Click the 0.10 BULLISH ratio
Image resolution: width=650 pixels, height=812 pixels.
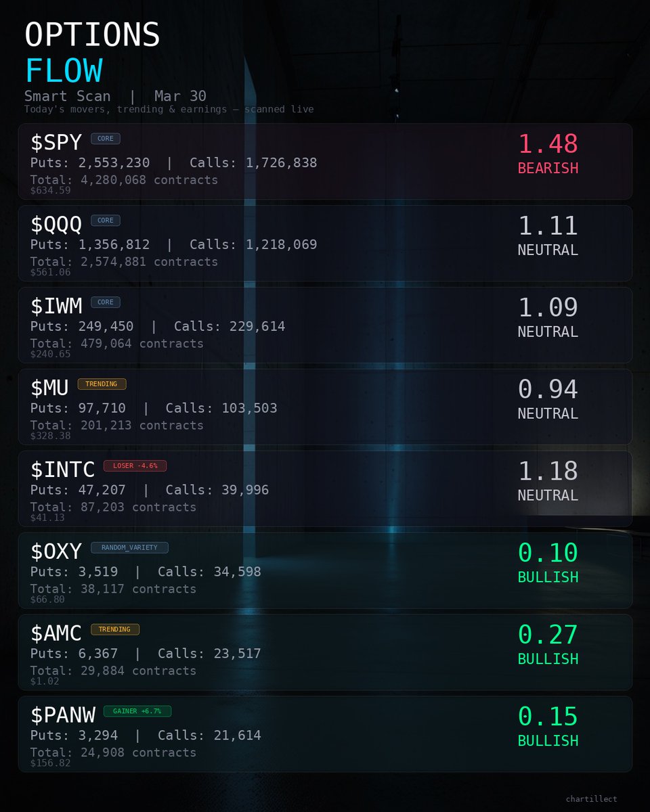548,563
